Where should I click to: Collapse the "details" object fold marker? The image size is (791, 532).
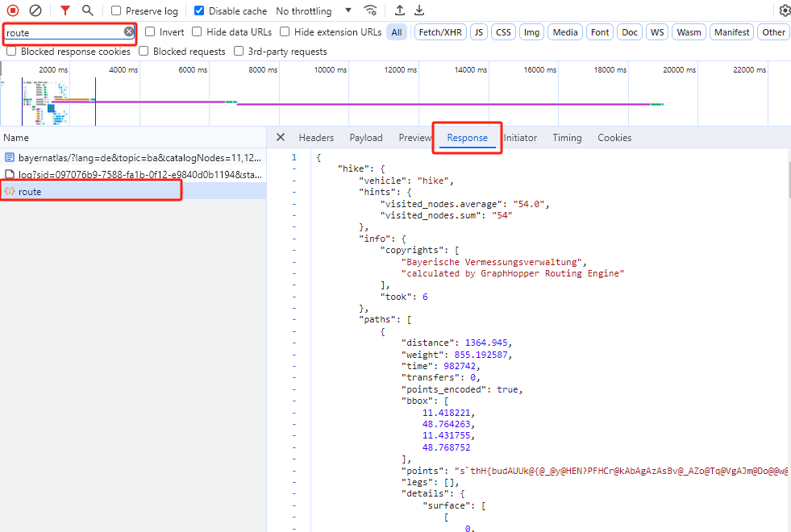click(x=294, y=493)
